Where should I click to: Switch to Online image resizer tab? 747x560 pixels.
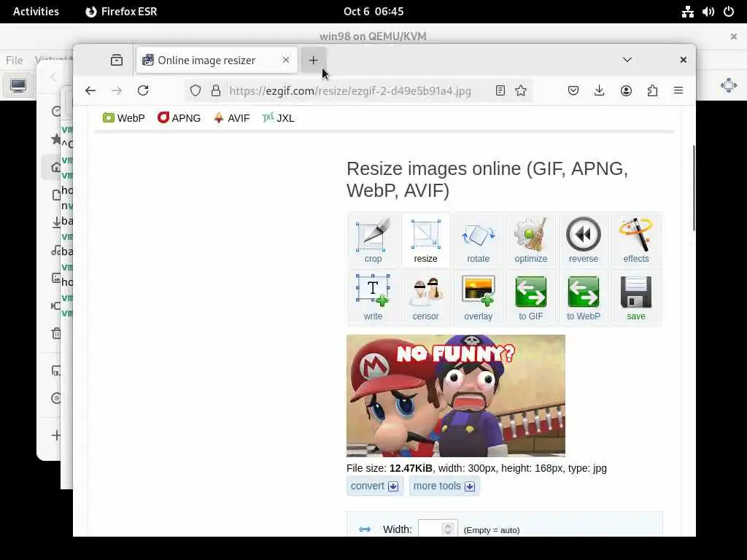(217, 60)
